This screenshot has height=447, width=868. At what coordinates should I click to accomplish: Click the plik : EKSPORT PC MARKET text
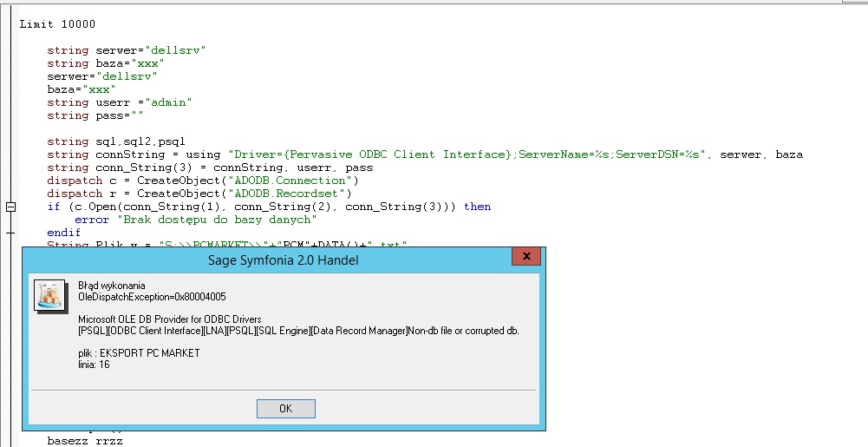coord(139,353)
